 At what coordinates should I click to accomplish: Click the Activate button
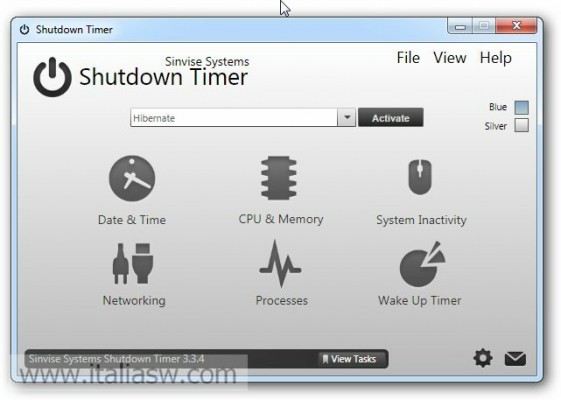(x=391, y=117)
